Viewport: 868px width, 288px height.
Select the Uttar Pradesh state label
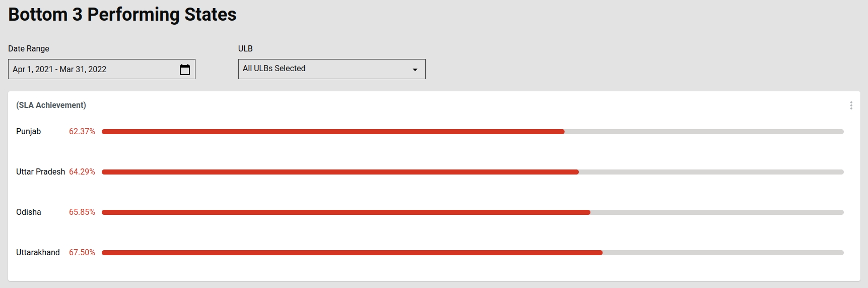coord(40,172)
